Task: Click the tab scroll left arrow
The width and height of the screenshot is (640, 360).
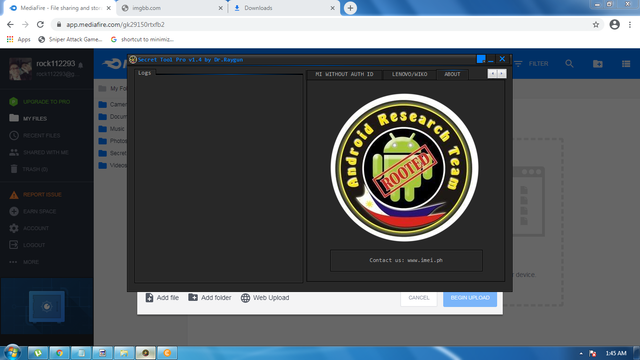Action: point(492,73)
